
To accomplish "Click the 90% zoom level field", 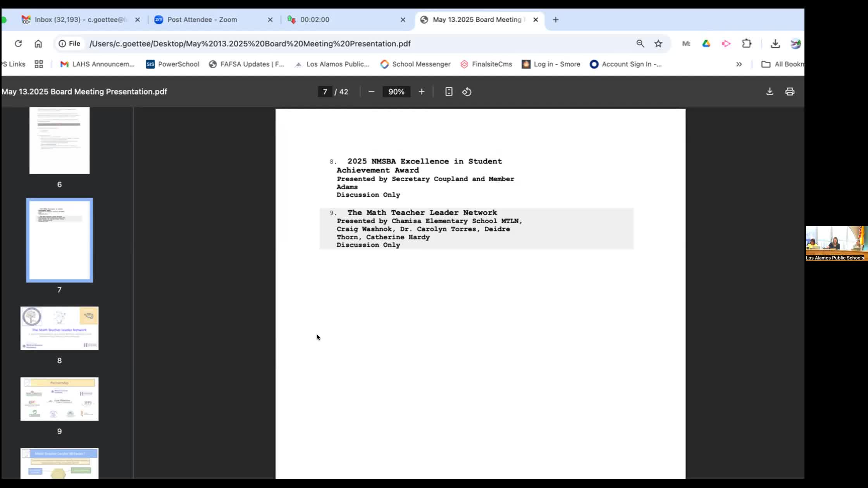I will coord(396,92).
